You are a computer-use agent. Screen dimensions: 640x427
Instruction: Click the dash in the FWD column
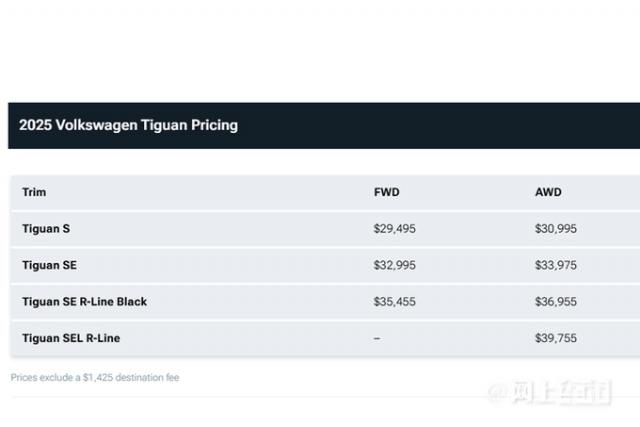377,338
